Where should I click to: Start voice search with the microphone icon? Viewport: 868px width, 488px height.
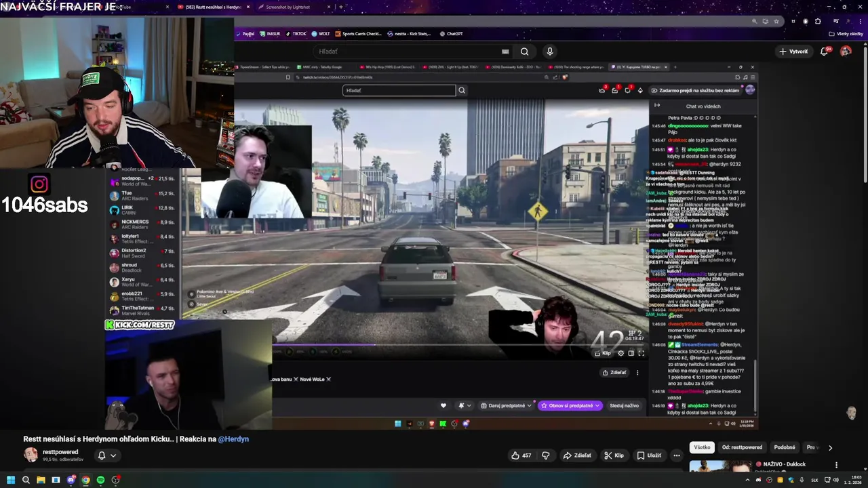click(549, 52)
